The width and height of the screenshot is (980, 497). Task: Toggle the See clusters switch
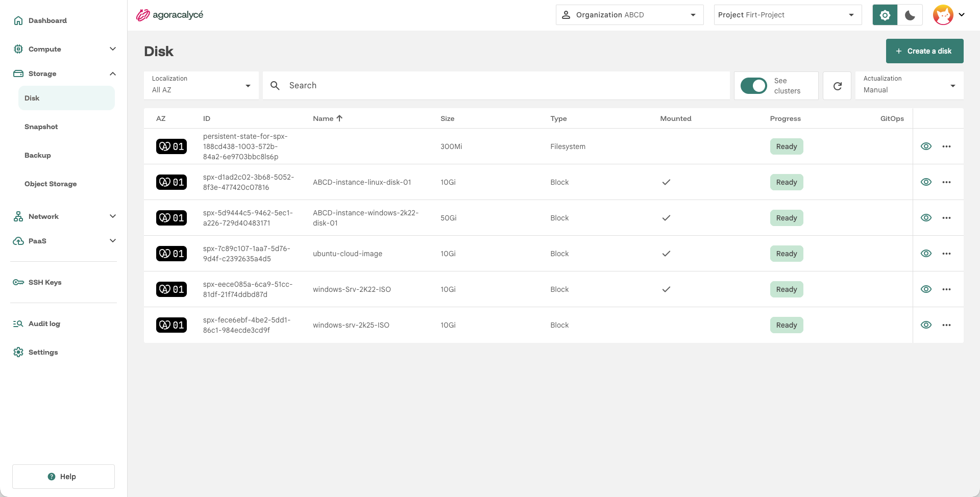coord(754,86)
